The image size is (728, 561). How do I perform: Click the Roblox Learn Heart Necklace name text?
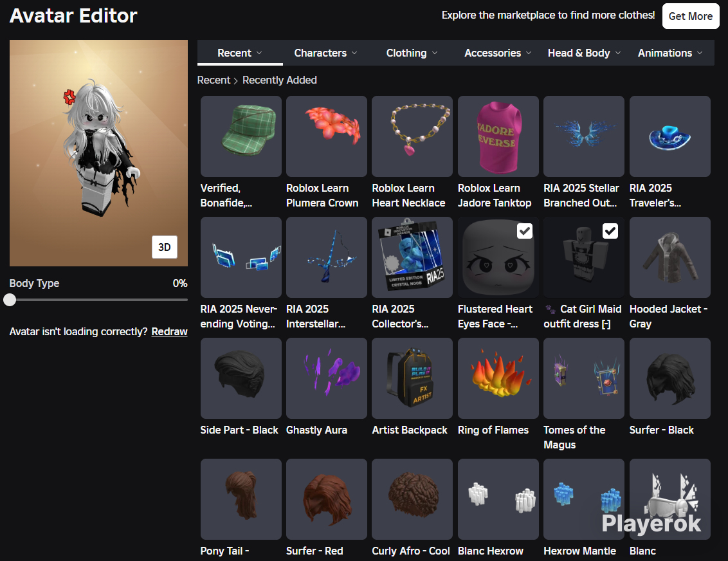click(x=408, y=196)
